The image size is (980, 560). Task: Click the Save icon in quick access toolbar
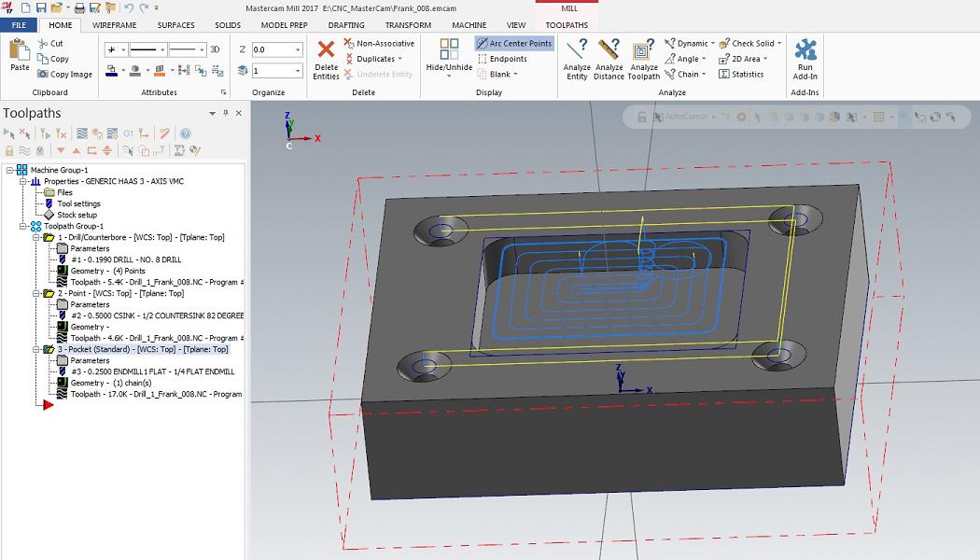click(41, 7)
